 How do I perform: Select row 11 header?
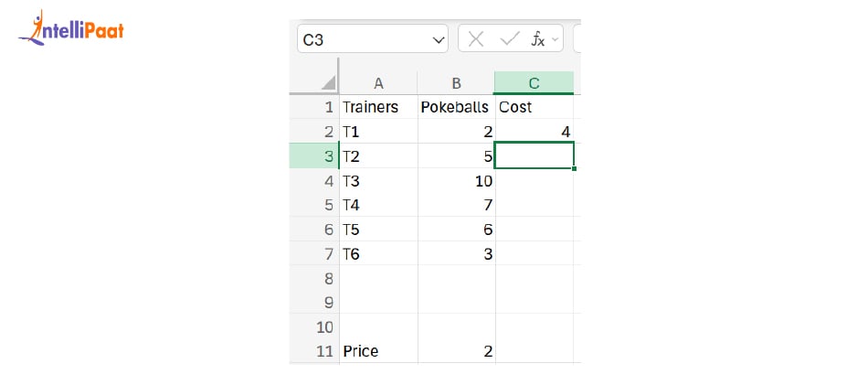coord(313,351)
